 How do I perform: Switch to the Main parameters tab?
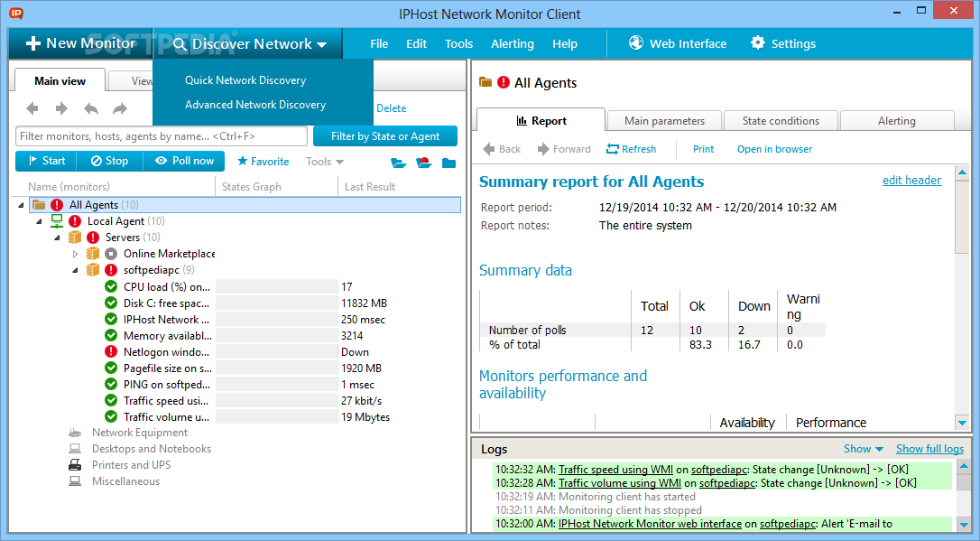coord(664,121)
